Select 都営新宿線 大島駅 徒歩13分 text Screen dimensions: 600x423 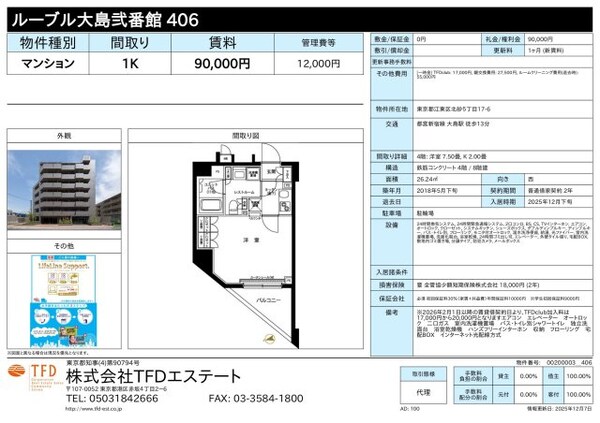[453, 124]
